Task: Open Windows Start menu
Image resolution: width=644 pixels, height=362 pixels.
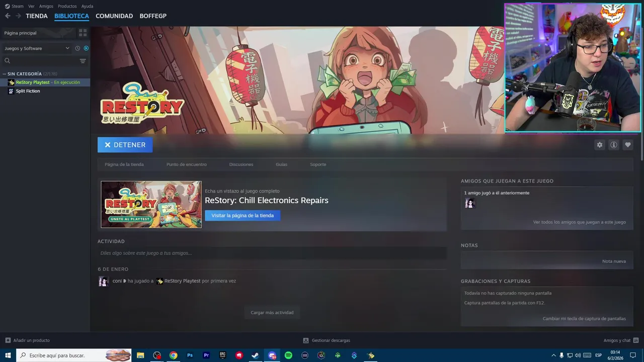Action: [x=8, y=355]
